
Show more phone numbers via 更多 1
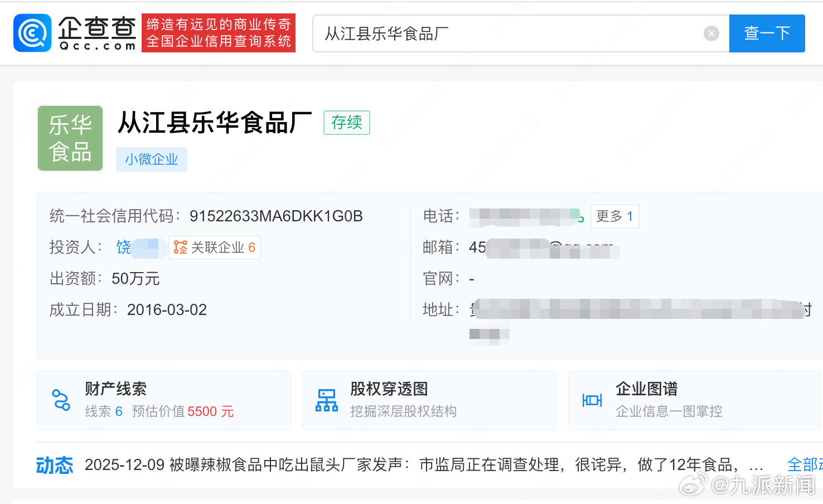click(x=614, y=216)
